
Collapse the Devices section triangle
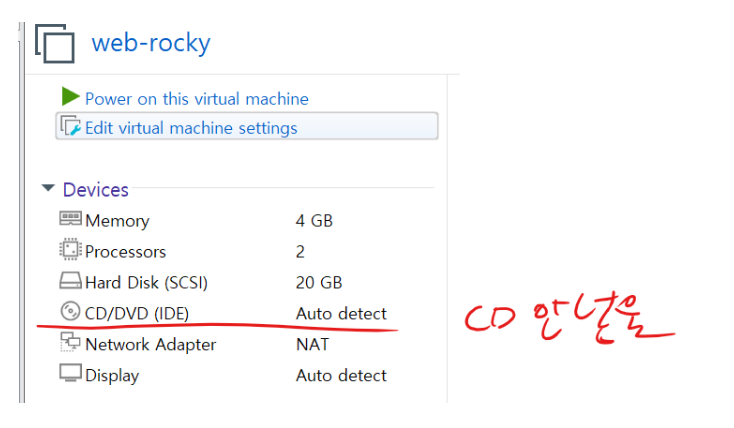(47, 189)
